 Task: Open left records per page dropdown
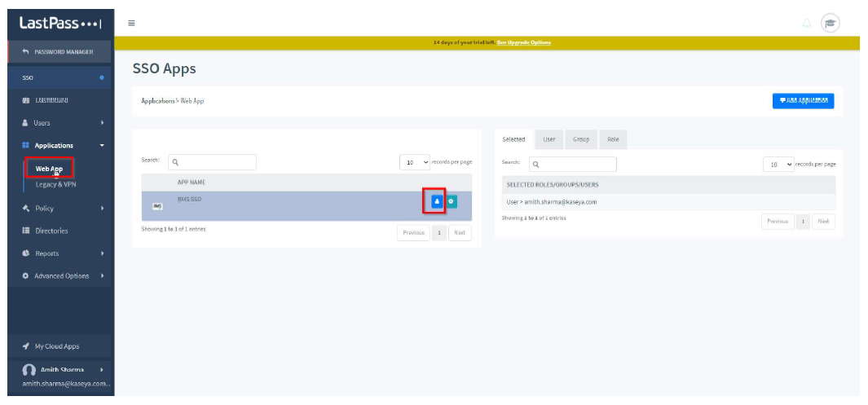click(415, 162)
